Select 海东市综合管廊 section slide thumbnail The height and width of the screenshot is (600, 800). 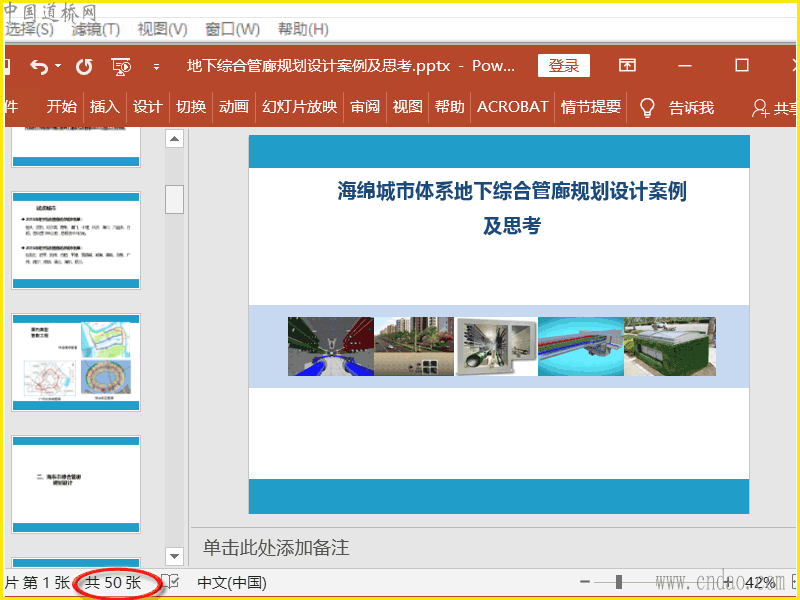[x=76, y=484]
